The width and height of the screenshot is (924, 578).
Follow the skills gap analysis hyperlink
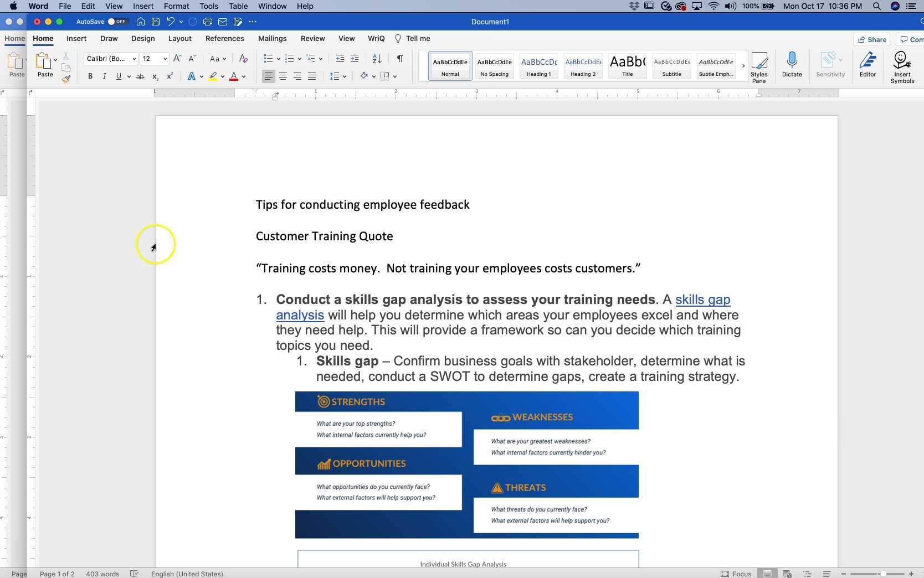click(x=702, y=300)
